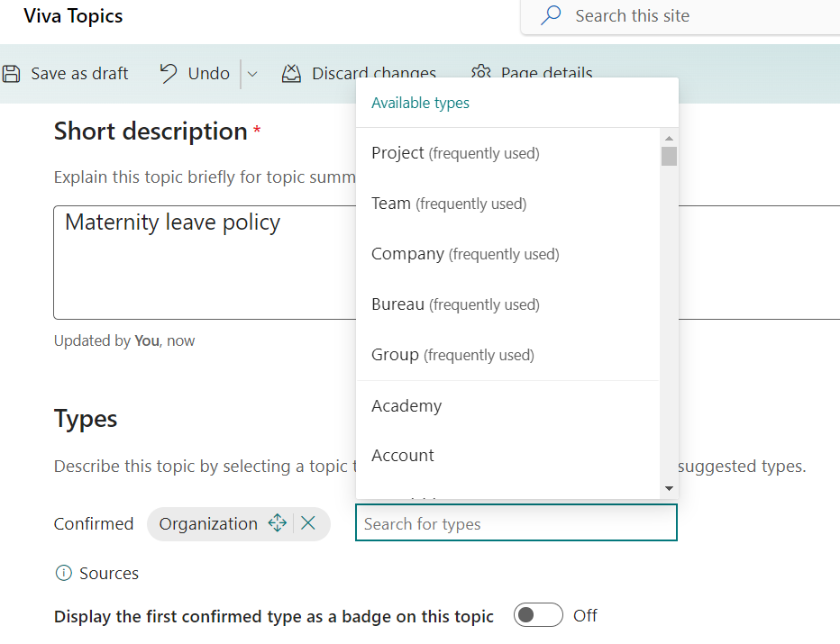
Task: Click the search magnifier icon
Action: click(x=551, y=15)
